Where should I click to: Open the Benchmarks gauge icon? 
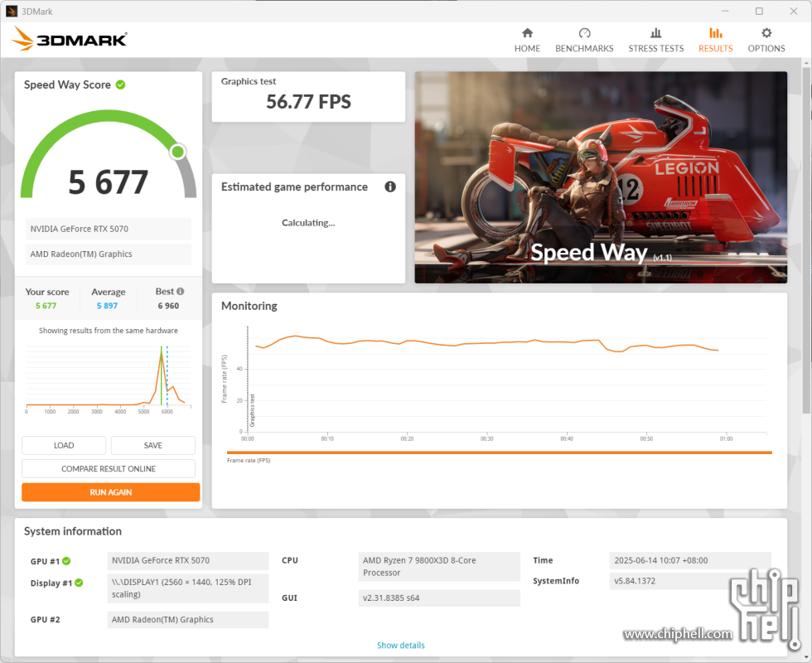(585, 33)
